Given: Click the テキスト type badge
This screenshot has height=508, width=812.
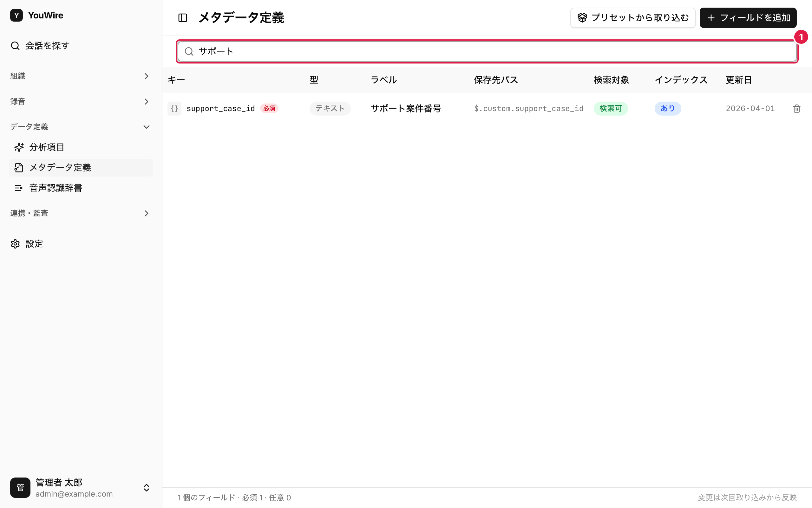Looking at the screenshot, I should (330, 109).
